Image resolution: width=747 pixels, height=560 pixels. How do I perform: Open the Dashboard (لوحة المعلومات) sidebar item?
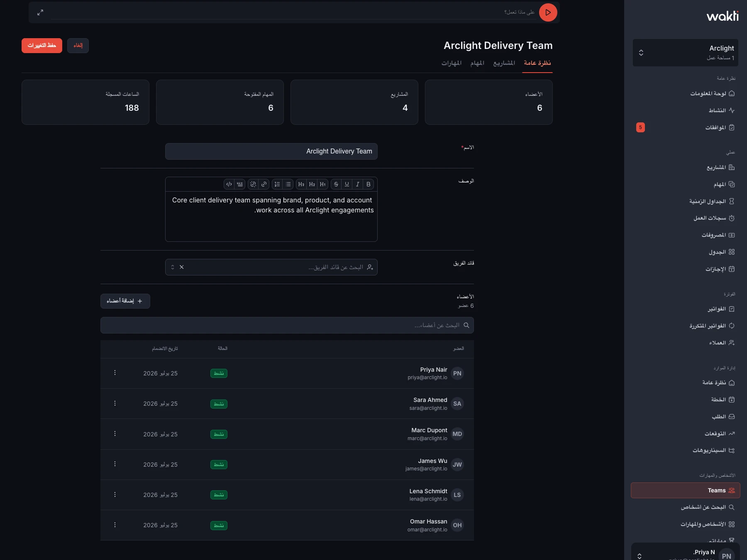(686, 94)
